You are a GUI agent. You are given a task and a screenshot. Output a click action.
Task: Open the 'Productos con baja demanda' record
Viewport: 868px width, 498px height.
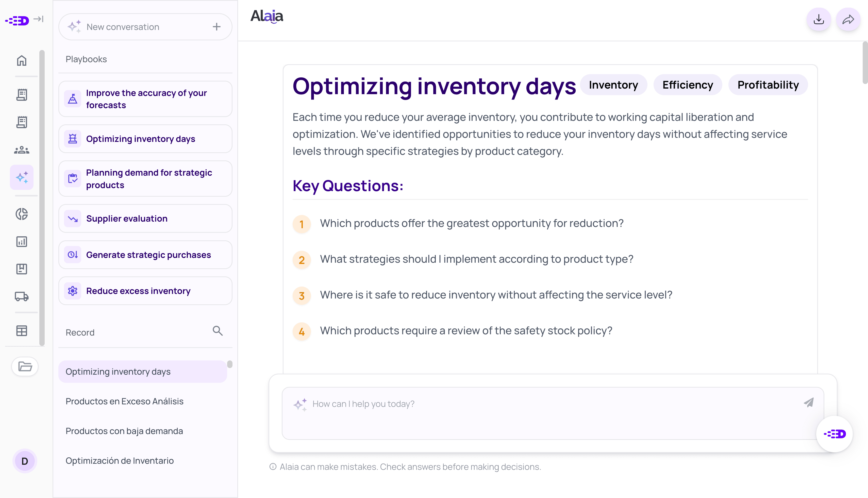(x=124, y=431)
